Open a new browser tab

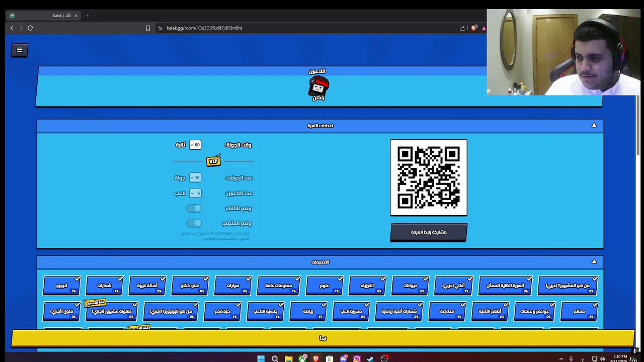(88, 16)
